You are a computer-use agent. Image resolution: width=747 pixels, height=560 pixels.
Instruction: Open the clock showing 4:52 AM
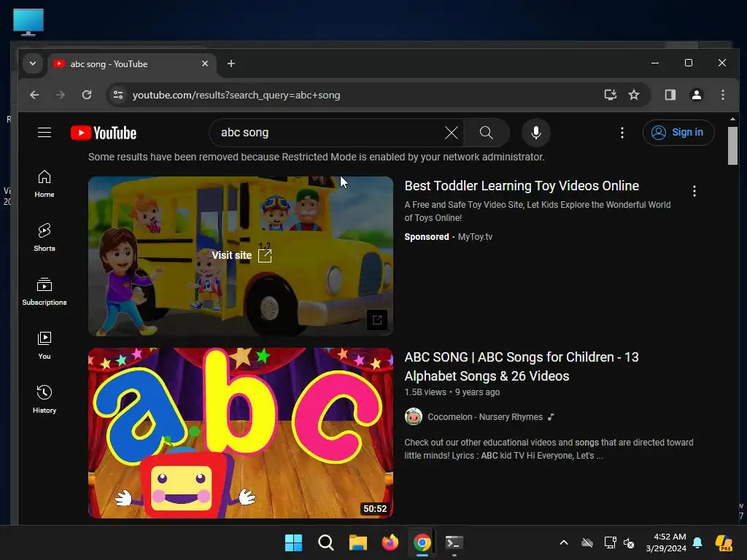(x=666, y=542)
